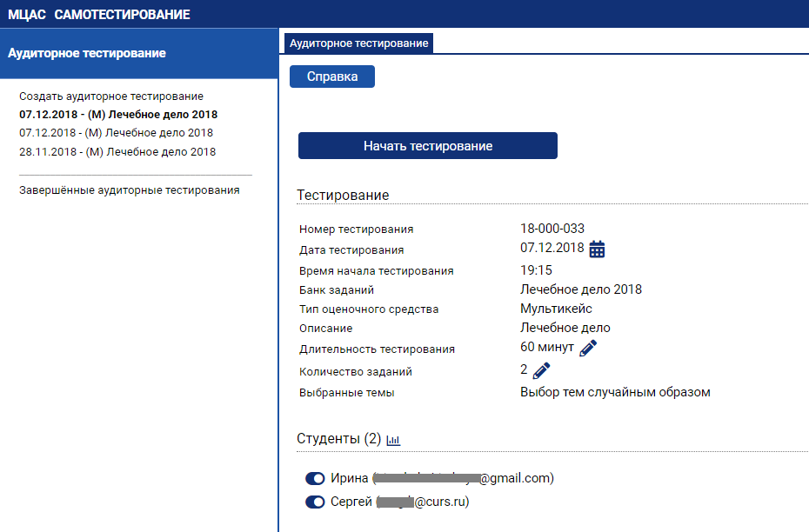Select the Аудиторное тестирование sidebar header

tap(87, 53)
